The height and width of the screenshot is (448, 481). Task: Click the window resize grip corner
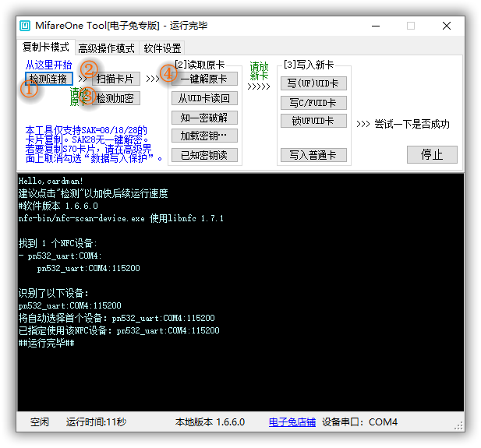coord(458,425)
